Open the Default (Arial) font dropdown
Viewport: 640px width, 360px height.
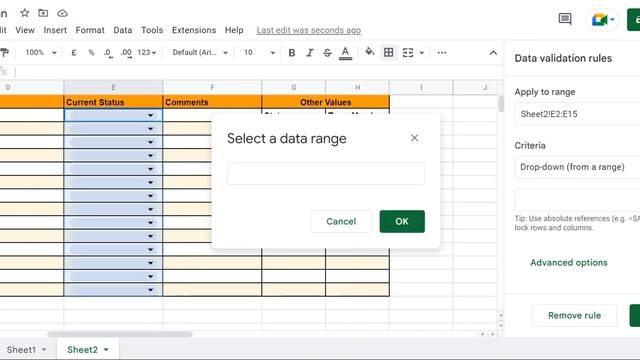coord(200,53)
